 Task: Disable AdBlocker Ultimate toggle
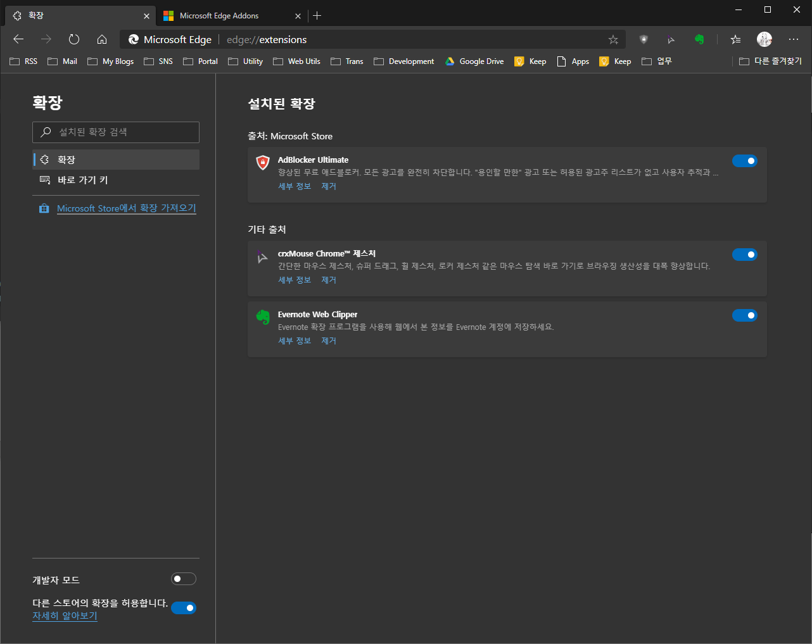point(744,161)
